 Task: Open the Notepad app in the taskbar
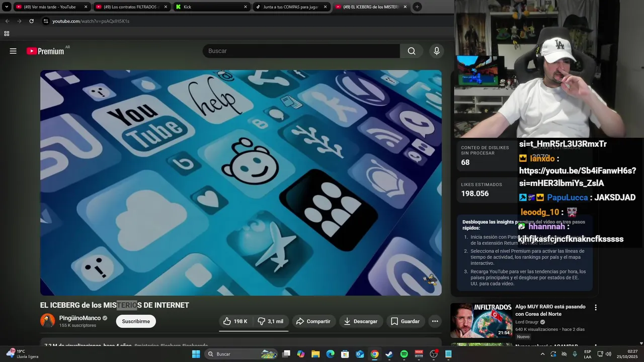[x=448, y=354]
